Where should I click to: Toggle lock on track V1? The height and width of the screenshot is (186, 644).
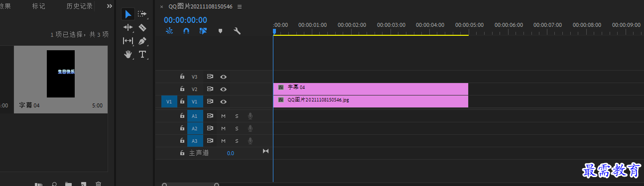click(182, 101)
